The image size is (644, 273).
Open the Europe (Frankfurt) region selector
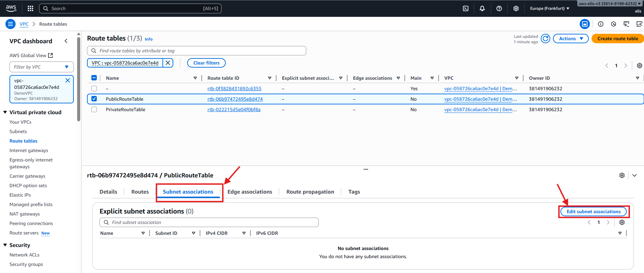pyautogui.click(x=550, y=8)
